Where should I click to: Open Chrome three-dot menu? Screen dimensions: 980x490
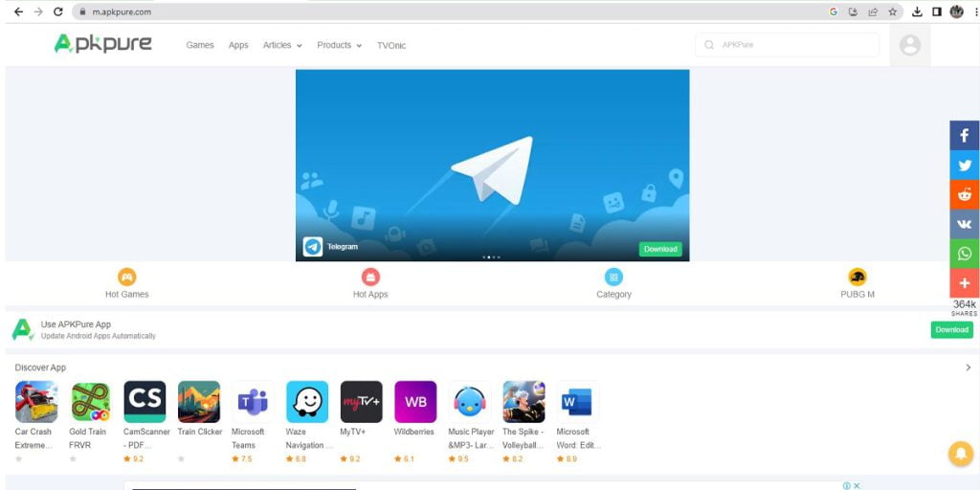tap(975, 11)
